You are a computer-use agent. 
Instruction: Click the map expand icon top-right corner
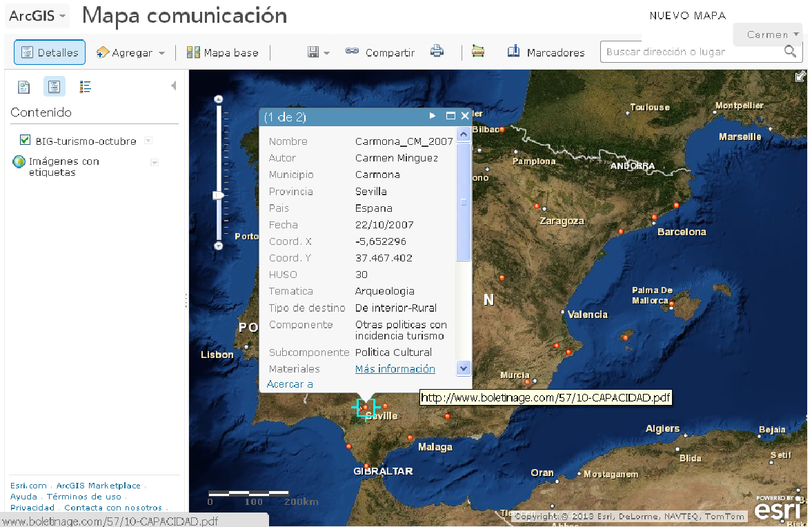tap(800, 77)
